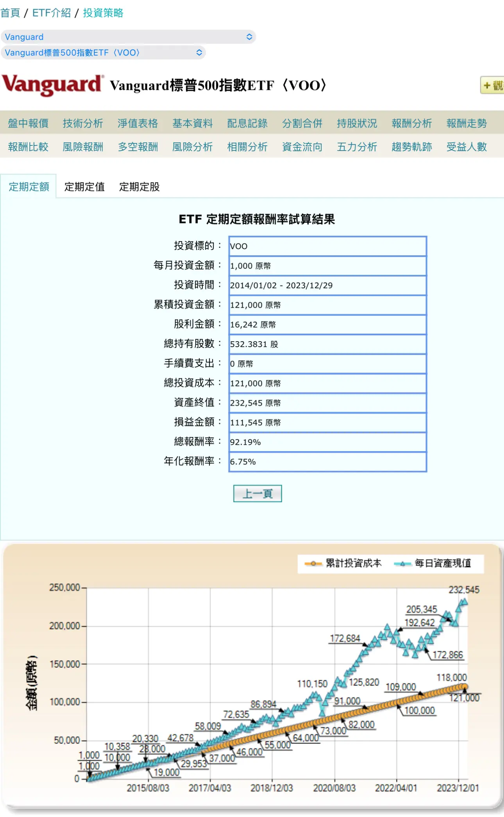Open the 淨值表格 menu item
Screen dimensions: 504x817
pos(138,124)
